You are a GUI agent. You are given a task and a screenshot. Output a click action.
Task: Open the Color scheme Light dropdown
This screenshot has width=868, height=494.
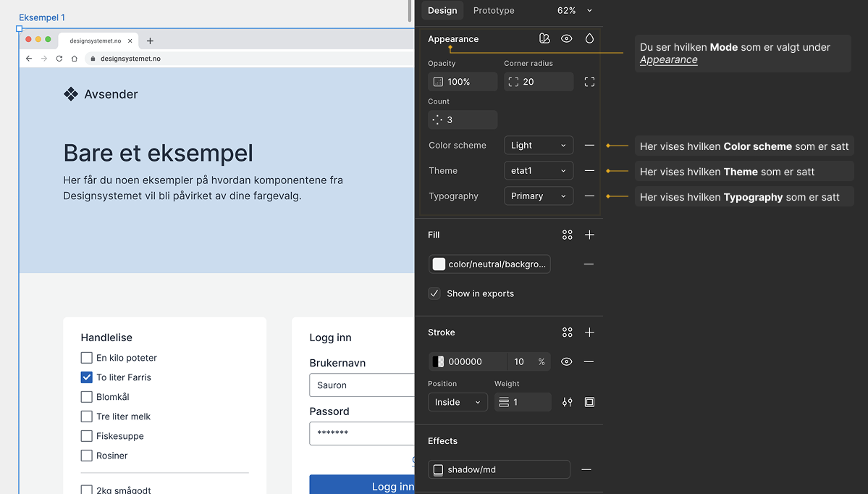[x=538, y=146]
